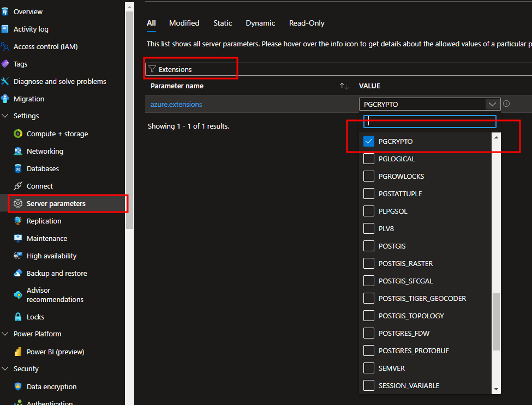Click the info icon beside azure.extensions value
Viewport: 532px width, 405px height.
click(x=506, y=104)
